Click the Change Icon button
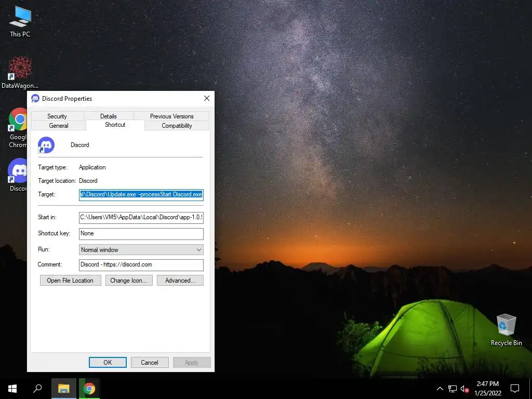 (129, 281)
